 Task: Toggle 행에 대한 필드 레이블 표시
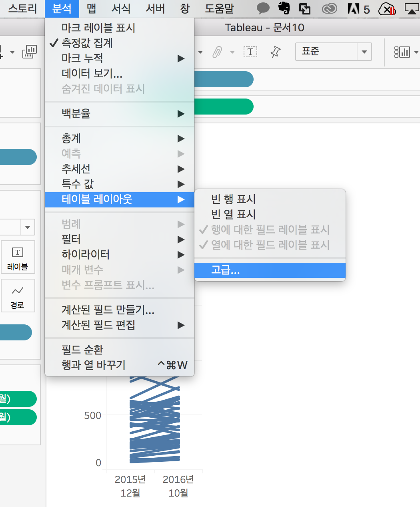(x=270, y=229)
